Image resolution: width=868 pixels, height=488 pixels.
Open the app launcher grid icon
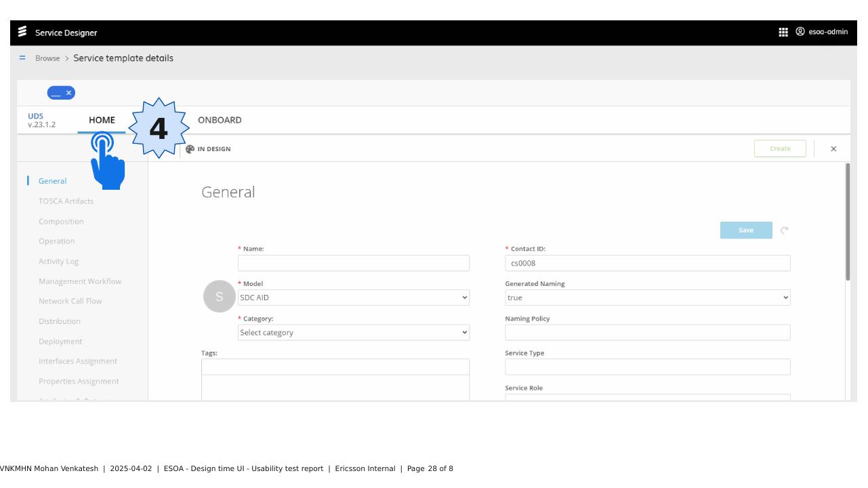[783, 32]
